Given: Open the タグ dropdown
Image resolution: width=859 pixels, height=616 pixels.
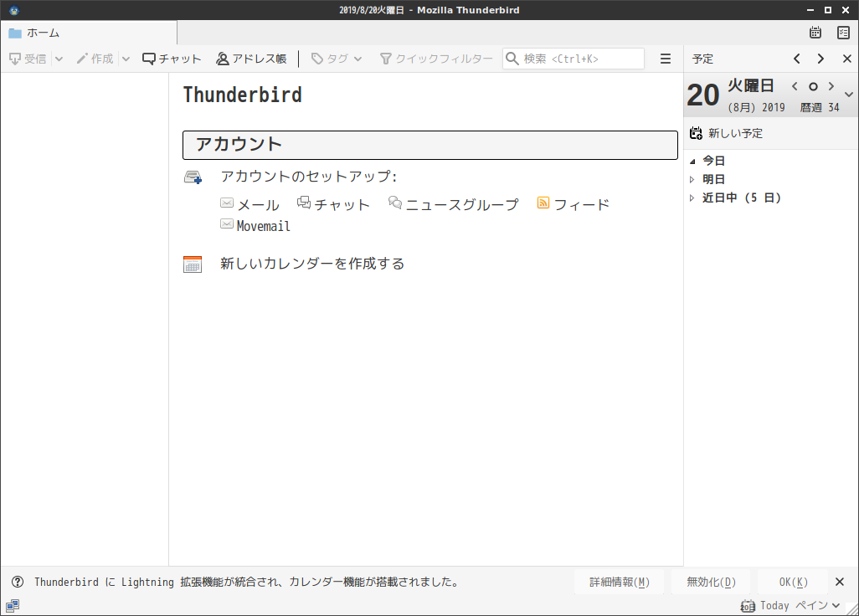Looking at the screenshot, I should point(337,59).
